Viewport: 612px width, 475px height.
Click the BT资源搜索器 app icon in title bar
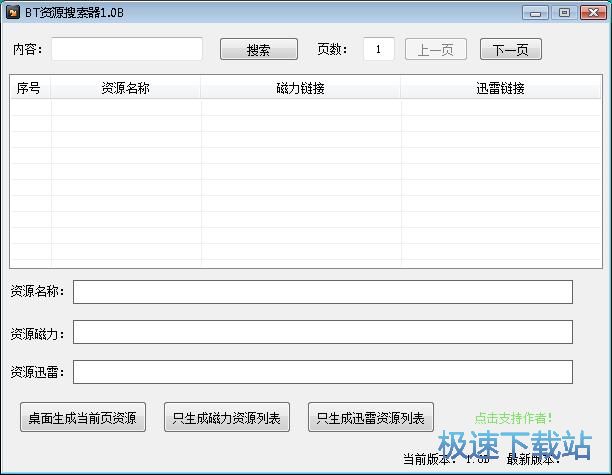[x=13, y=12]
